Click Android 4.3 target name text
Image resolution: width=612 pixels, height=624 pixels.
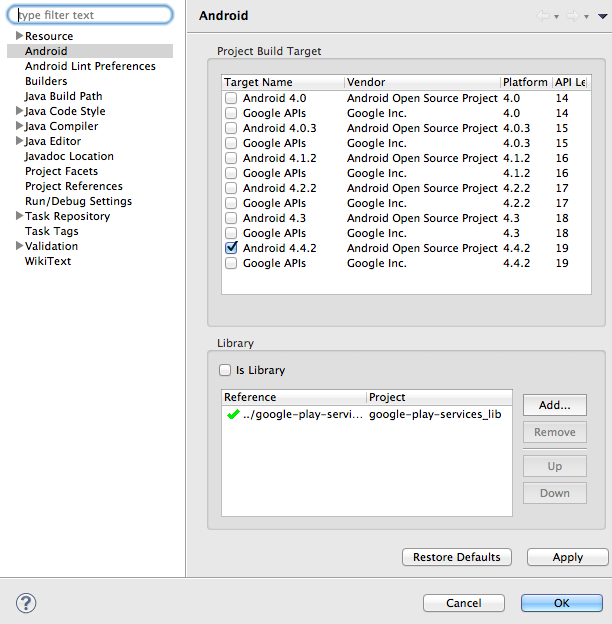[274, 218]
